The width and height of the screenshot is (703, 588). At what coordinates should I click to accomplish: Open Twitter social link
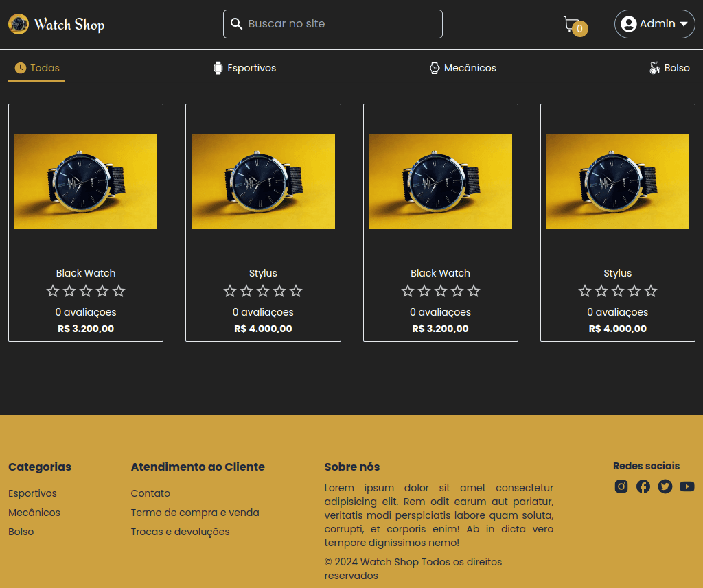[665, 486]
